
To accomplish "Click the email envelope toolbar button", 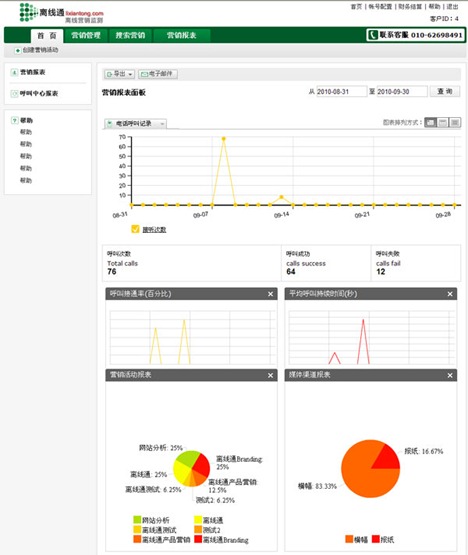I will point(158,74).
